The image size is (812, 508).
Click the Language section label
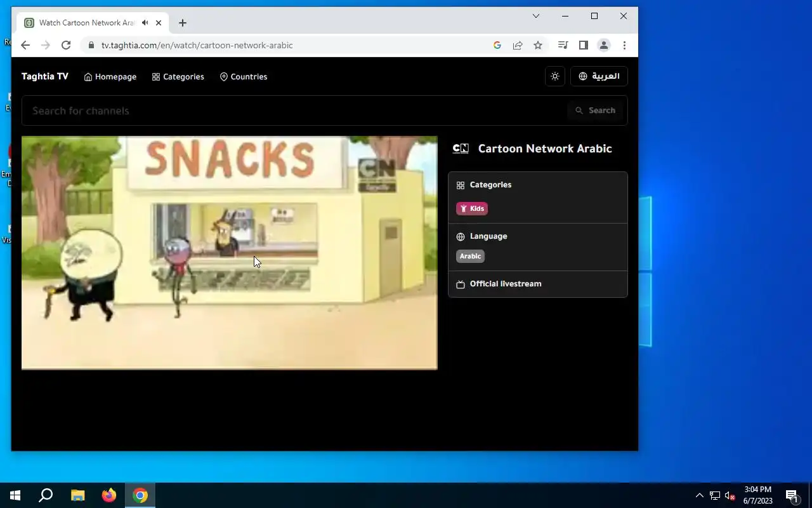pyautogui.click(x=488, y=236)
